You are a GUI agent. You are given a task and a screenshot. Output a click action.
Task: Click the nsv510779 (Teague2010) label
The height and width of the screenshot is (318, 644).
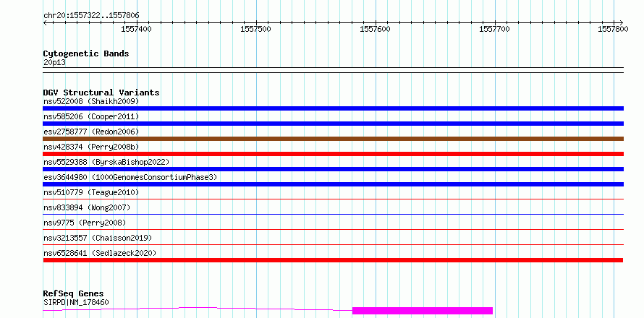tap(91, 192)
